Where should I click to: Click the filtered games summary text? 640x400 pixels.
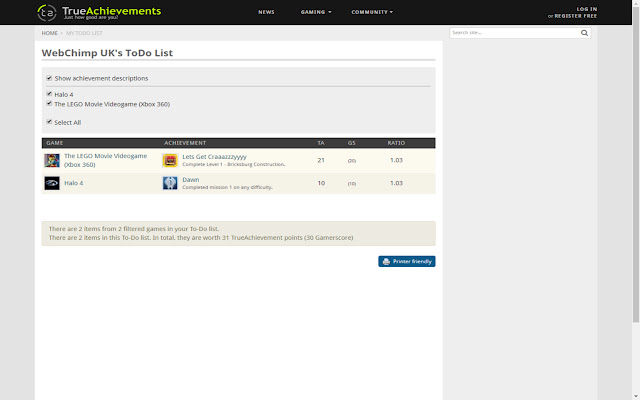pos(134,229)
